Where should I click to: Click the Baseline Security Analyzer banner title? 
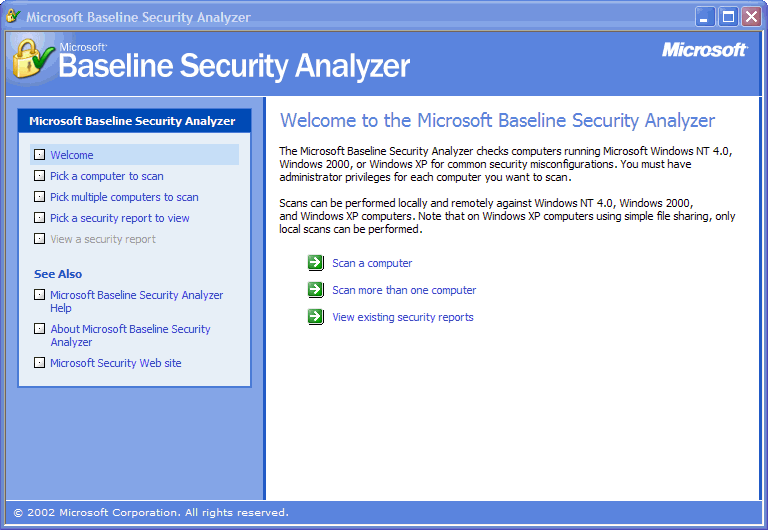(x=234, y=66)
